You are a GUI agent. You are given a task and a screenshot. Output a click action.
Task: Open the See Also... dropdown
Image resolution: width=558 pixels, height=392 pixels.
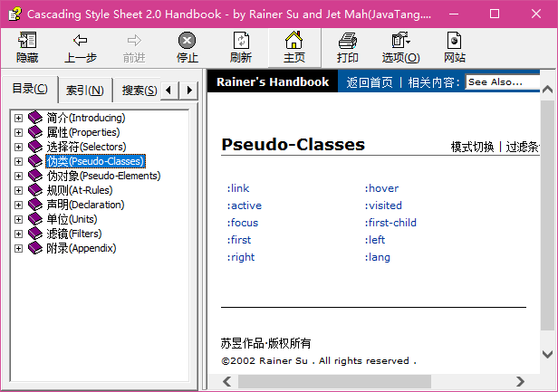pos(502,82)
